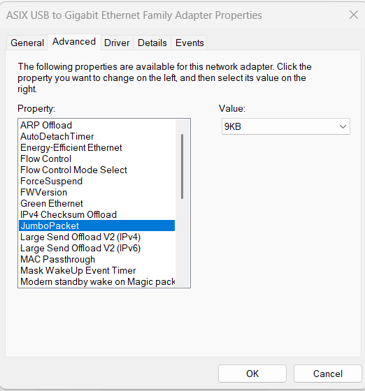Screen dimensions: 365x391
Task: Open the 9KB Value dropdown
Action: click(x=286, y=127)
